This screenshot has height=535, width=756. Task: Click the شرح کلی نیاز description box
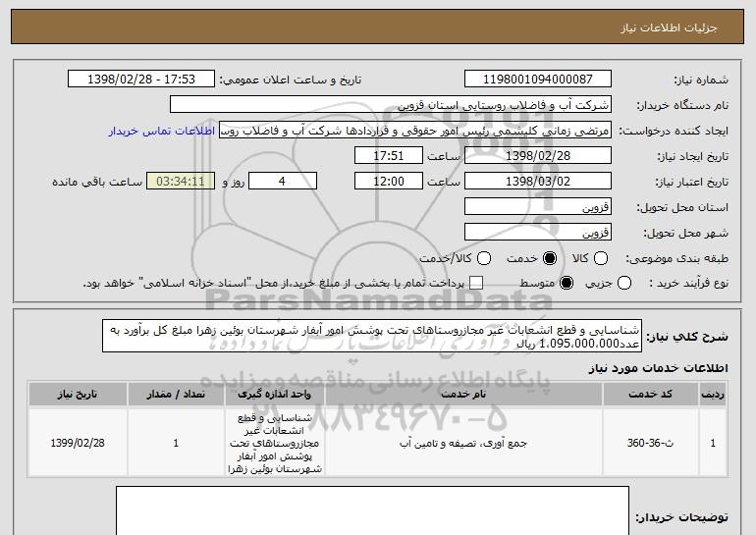[x=372, y=336]
